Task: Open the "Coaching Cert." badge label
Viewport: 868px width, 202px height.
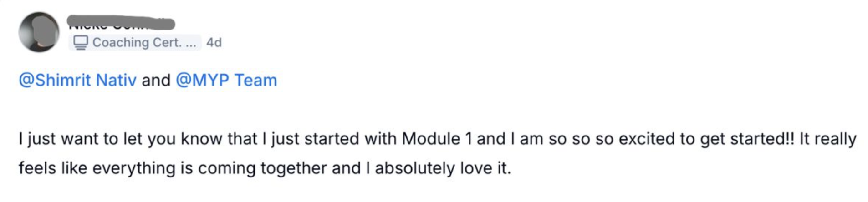Action: pyautogui.click(x=137, y=42)
